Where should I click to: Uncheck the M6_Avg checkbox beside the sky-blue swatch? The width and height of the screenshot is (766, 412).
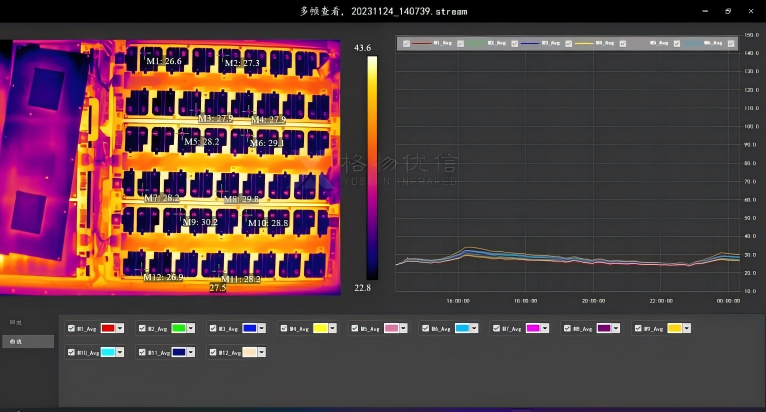tap(426, 328)
